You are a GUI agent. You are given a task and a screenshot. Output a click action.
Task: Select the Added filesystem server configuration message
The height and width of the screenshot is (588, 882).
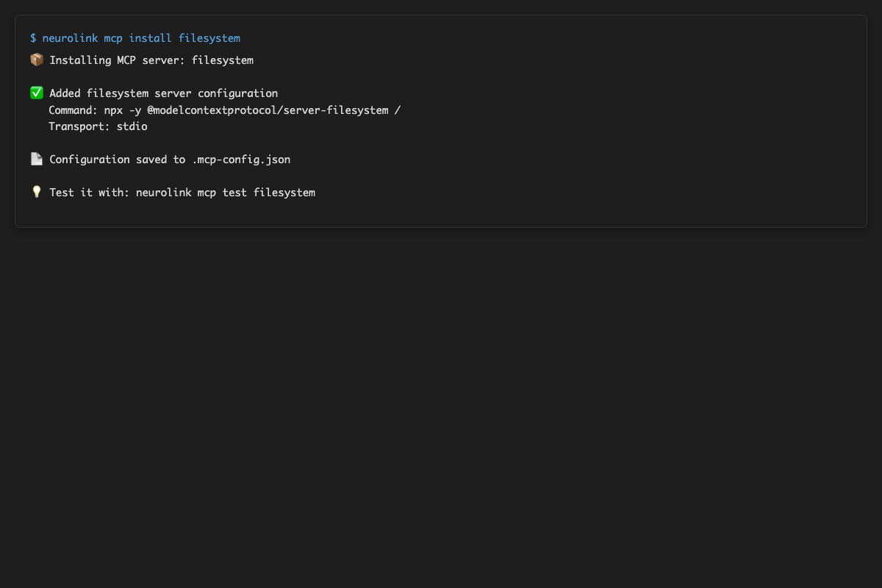[163, 93]
